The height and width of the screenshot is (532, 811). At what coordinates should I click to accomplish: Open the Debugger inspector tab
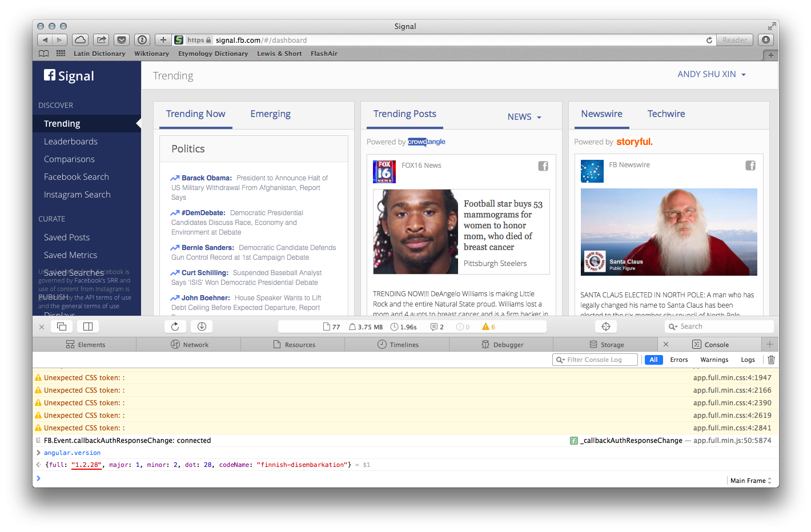pyautogui.click(x=502, y=345)
